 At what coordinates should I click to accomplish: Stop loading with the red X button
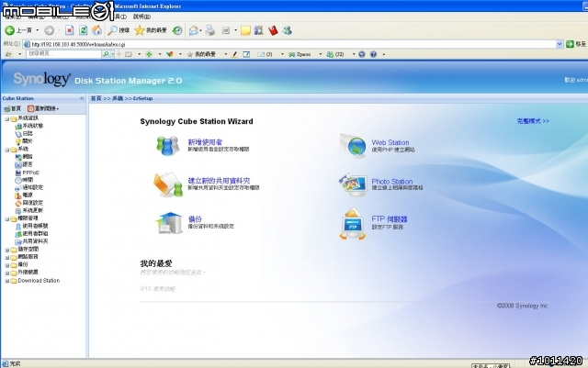coord(69,30)
